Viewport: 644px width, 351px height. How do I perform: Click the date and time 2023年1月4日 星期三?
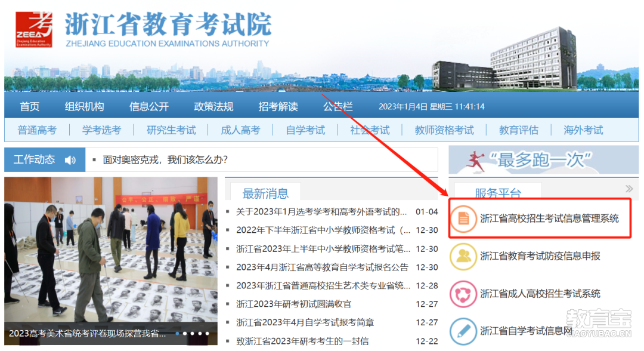(431, 106)
